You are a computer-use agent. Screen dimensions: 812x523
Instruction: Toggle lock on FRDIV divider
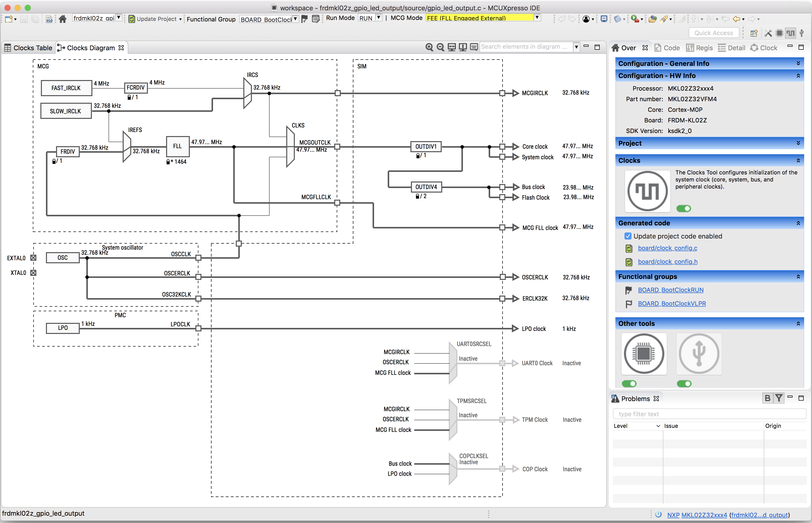pyautogui.click(x=54, y=161)
